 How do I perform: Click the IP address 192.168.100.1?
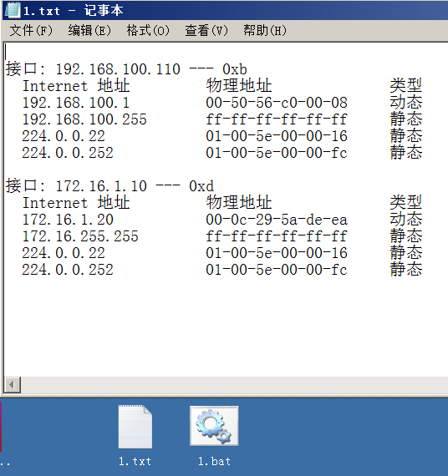click(x=76, y=103)
